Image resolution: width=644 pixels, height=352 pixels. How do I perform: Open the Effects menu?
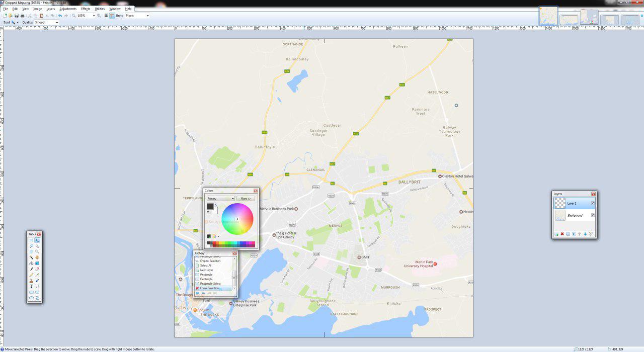coord(86,9)
